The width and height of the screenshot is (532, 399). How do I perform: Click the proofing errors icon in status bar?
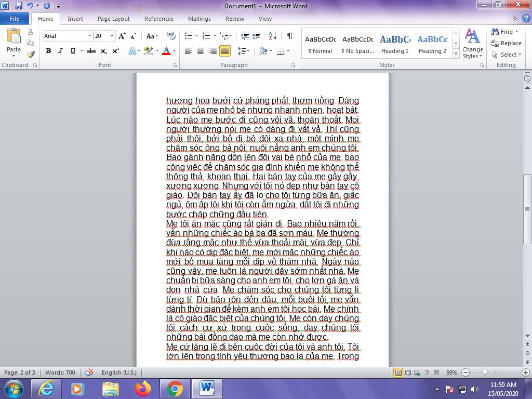tap(89, 373)
